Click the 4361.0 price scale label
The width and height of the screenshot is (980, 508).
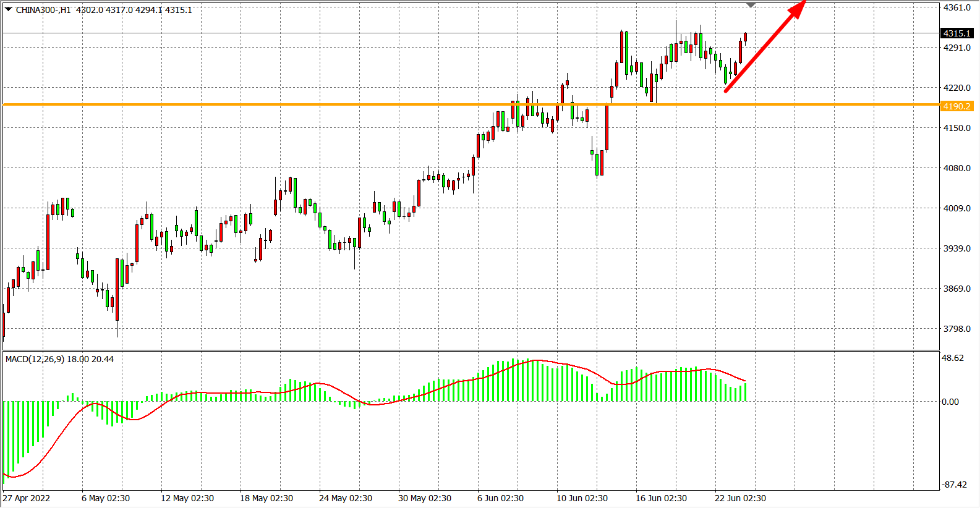(957, 8)
